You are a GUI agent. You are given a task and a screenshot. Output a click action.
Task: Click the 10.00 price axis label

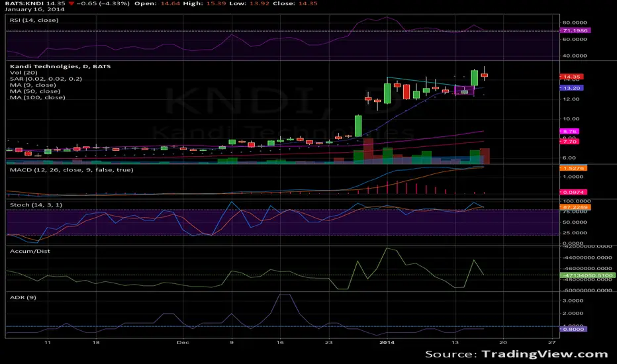[571, 119]
